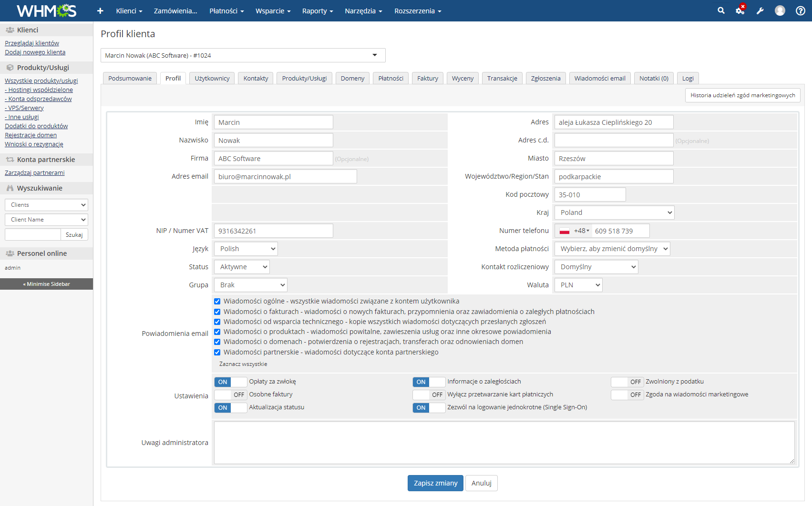The image size is (812, 506).
Task: Click the Zapisz zmiany button
Action: coord(435,483)
